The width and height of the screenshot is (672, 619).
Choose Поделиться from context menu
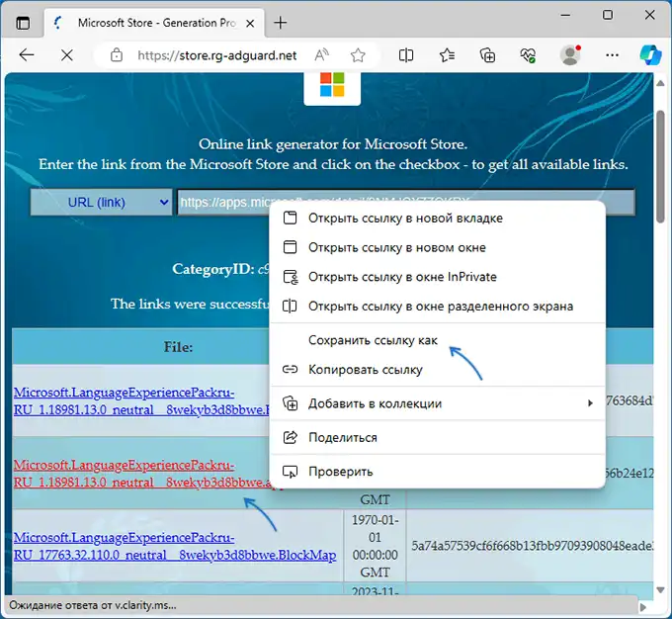coord(438,437)
